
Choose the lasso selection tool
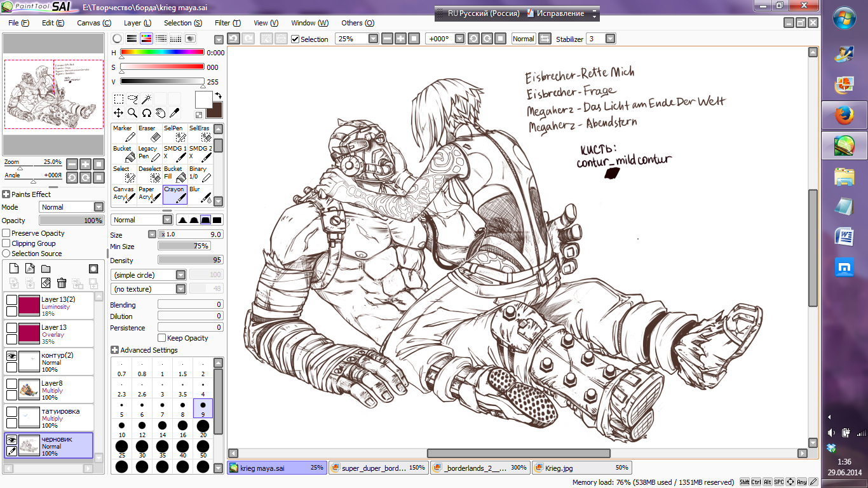133,98
